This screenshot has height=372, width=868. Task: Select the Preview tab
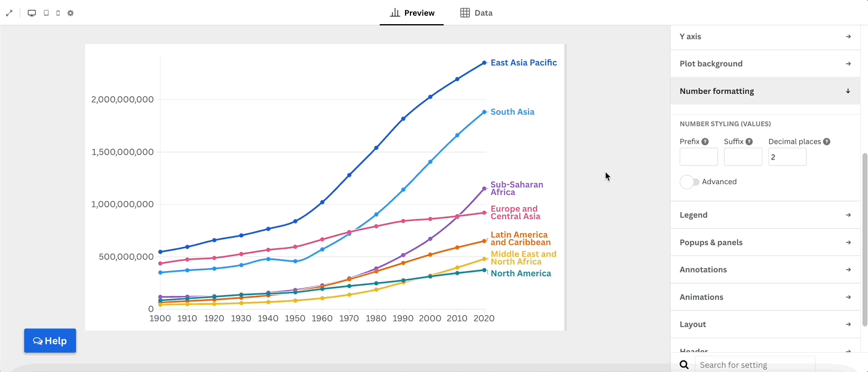(412, 13)
